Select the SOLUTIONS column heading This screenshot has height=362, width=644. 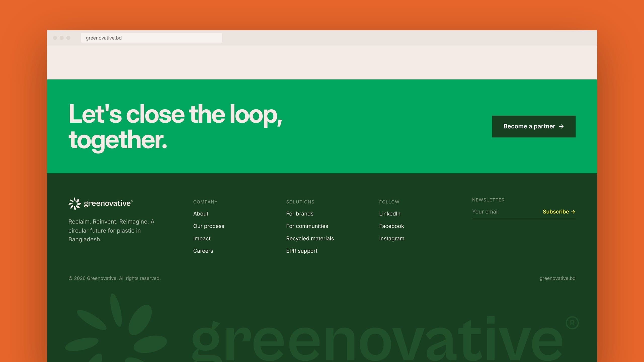pos(300,202)
